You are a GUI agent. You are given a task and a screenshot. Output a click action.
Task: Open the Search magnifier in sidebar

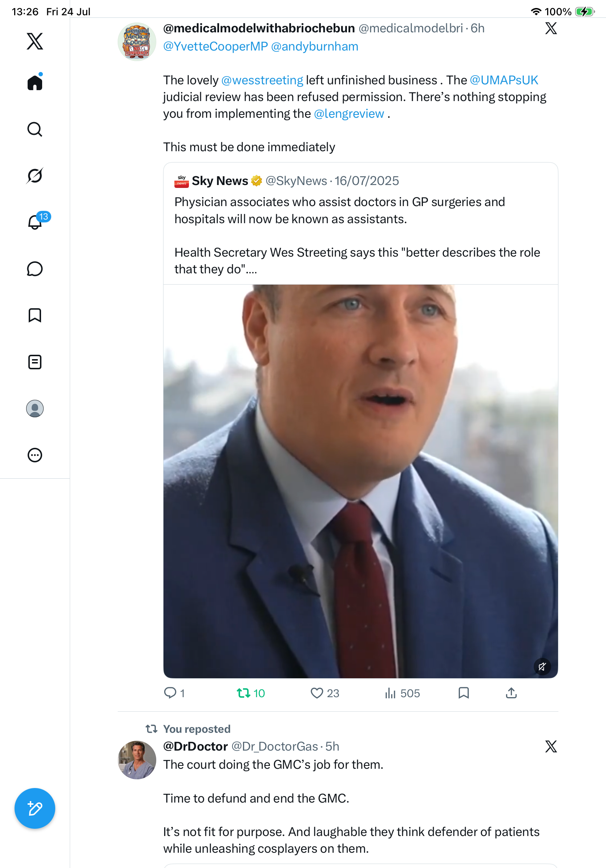35,129
